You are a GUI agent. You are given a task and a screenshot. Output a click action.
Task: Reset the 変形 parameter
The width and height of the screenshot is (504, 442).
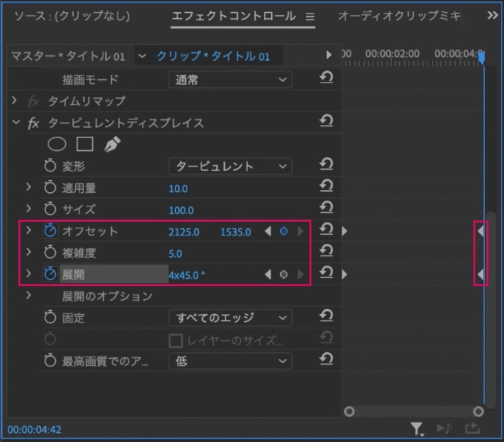point(326,165)
